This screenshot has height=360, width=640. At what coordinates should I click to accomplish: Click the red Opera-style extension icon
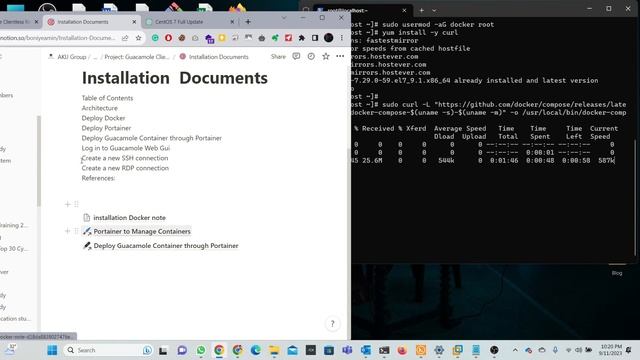168,38
